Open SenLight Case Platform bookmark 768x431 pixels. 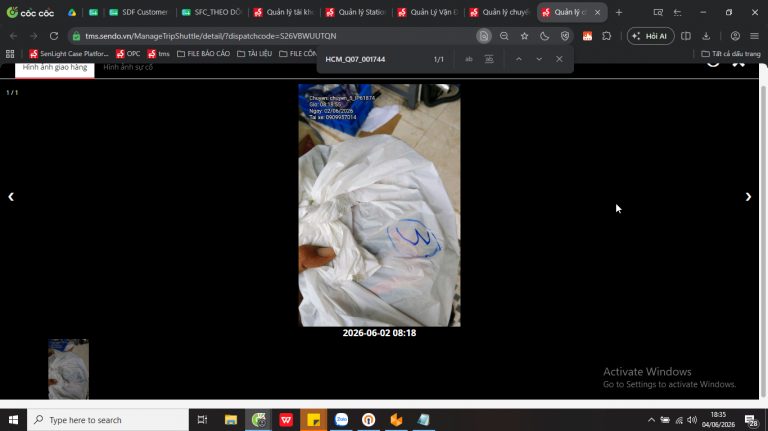(x=69, y=54)
